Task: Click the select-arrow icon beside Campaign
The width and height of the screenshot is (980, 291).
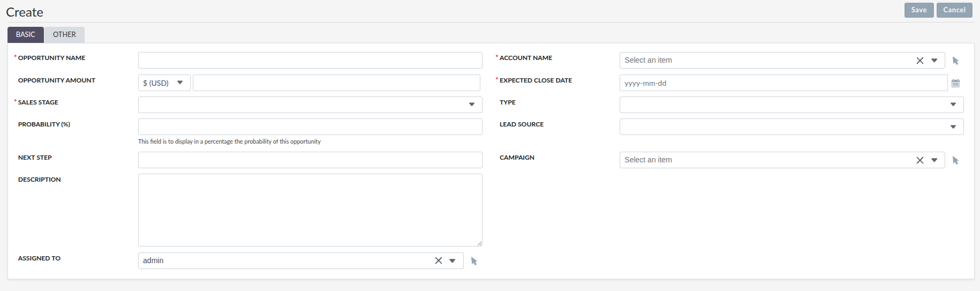Action: pyautogui.click(x=955, y=160)
